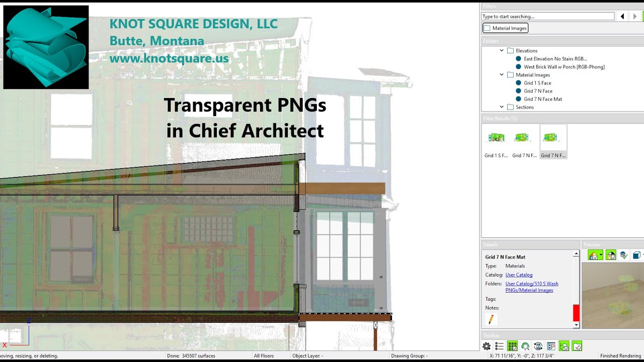Select Grid 7 N Face in tree
The width and height of the screenshot is (644, 362).
pos(538,91)
